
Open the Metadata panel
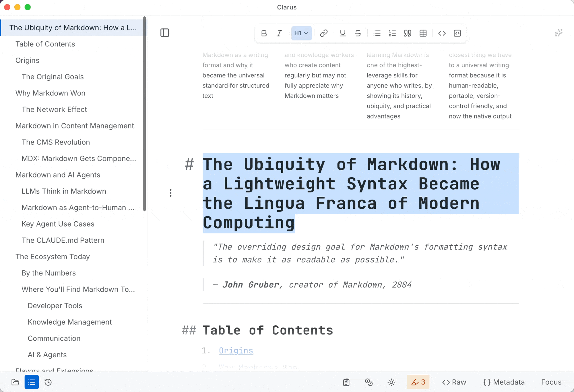pos(504,382)
